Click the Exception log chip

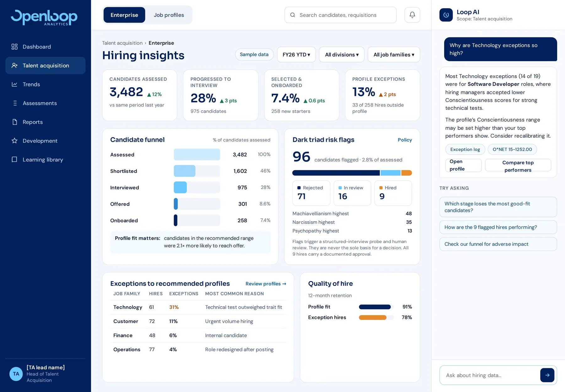coord(465,149)
